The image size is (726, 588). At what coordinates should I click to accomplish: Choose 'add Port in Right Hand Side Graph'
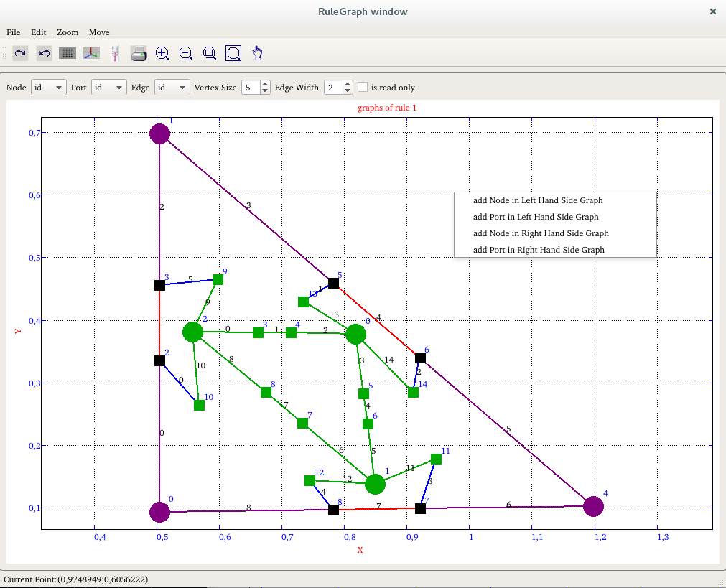[539, 250]
